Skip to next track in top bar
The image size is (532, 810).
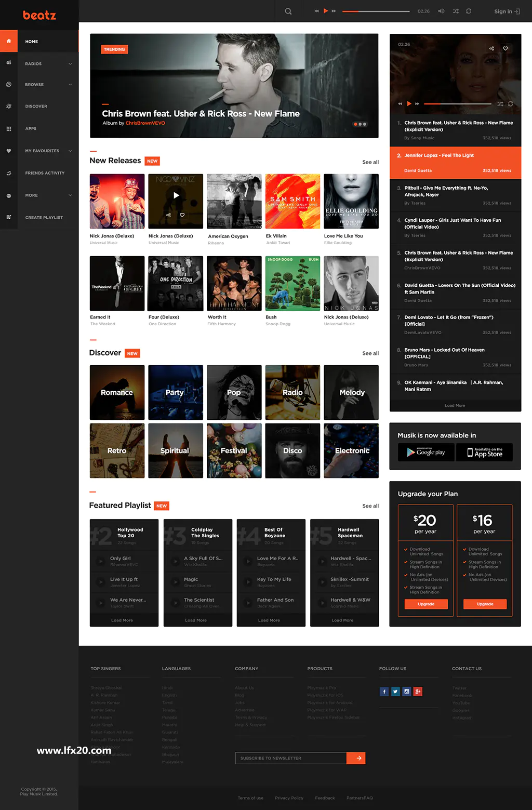click(334, 11)
